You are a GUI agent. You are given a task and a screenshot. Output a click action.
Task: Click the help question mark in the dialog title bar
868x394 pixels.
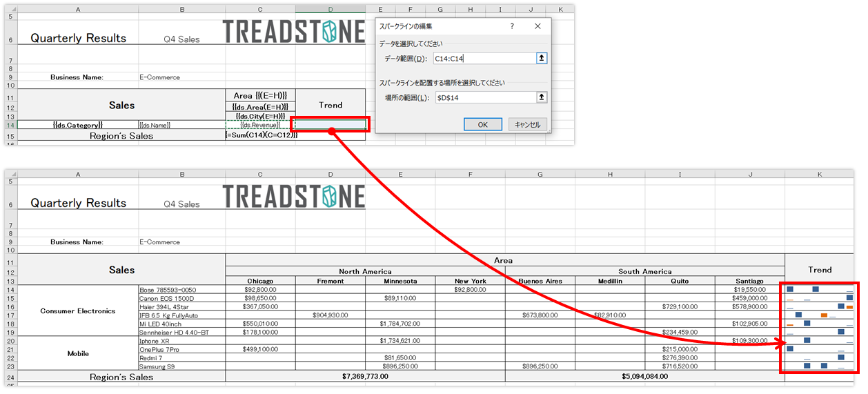[x=512, y=26]
